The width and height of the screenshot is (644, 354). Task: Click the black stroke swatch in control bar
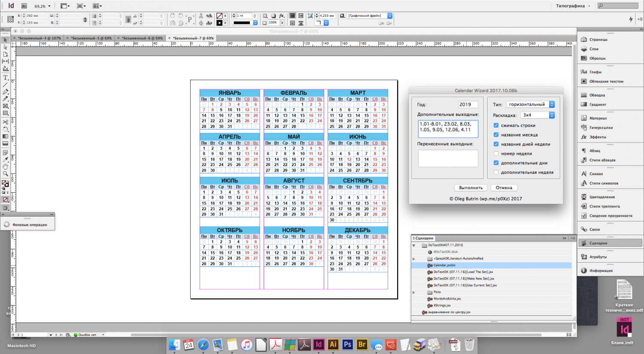tap(219, 23)
